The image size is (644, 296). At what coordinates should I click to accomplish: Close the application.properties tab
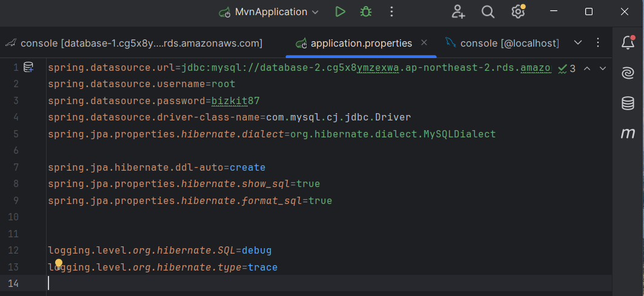[x=424, y=42]
